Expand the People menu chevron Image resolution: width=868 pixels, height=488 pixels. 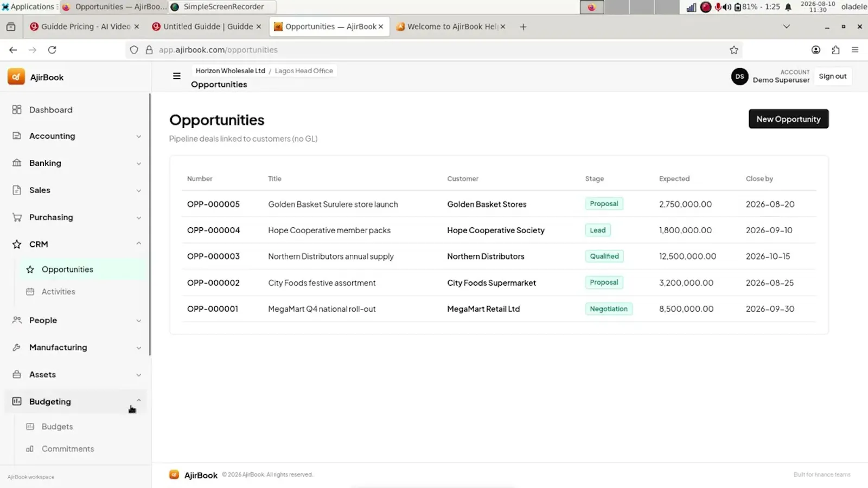(139, 320)
